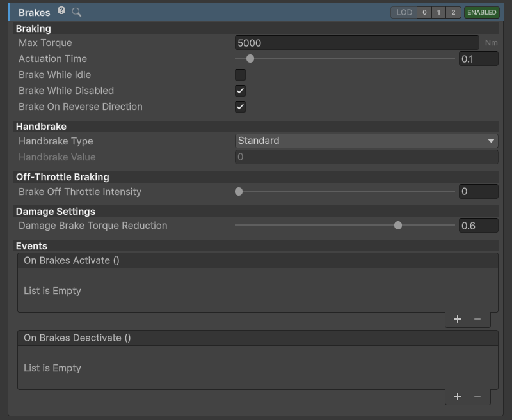Click Brake Off Throttle Intensity value field
Image resolution: width=512 pixels, height=420 pixels.
click(x=478, y=191)
